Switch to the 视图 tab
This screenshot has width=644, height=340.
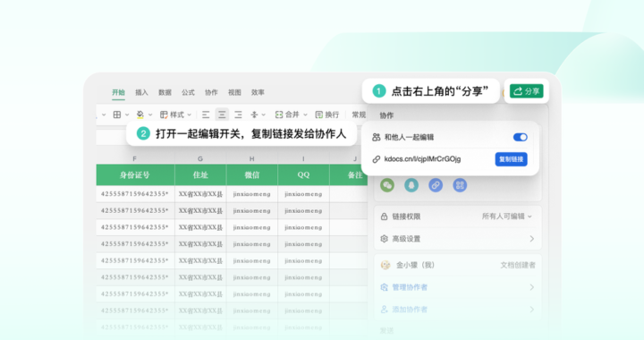[x=234, y=92]
